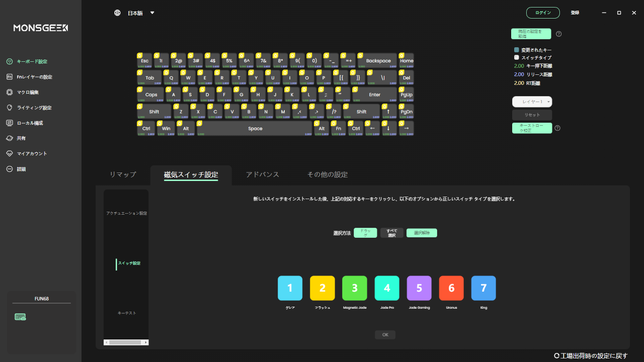Viewport: 644px width, 362px height.
Task: Click the ログイン button
Action: click(x=543, y=13)
